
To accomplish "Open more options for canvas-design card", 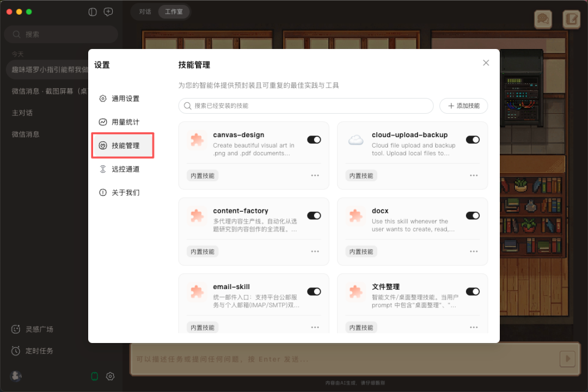I will tap(315, 175).
